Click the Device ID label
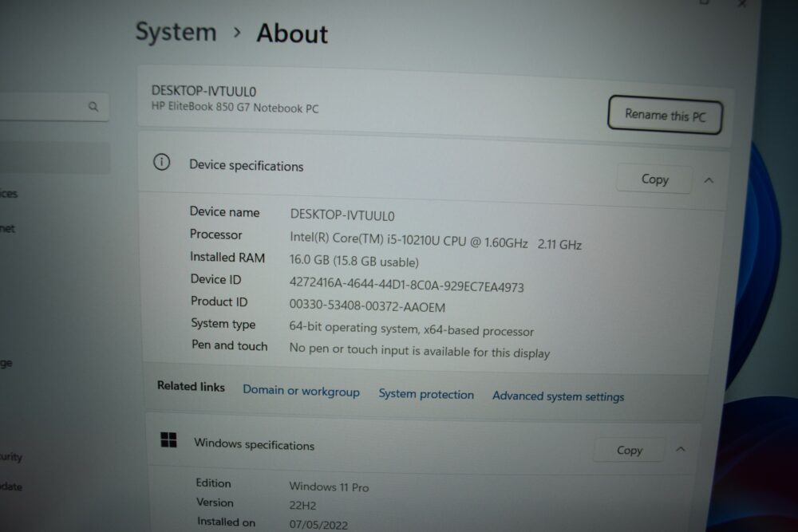Viewport: 798px width, 532px height. pos(215,279)
